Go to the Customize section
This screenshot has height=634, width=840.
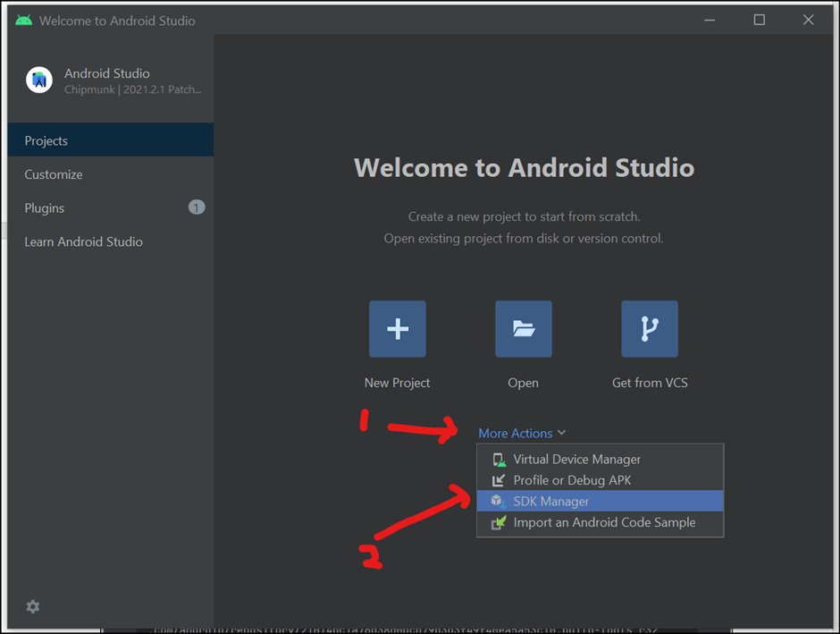pyautogui.click(x=54, y=174)
